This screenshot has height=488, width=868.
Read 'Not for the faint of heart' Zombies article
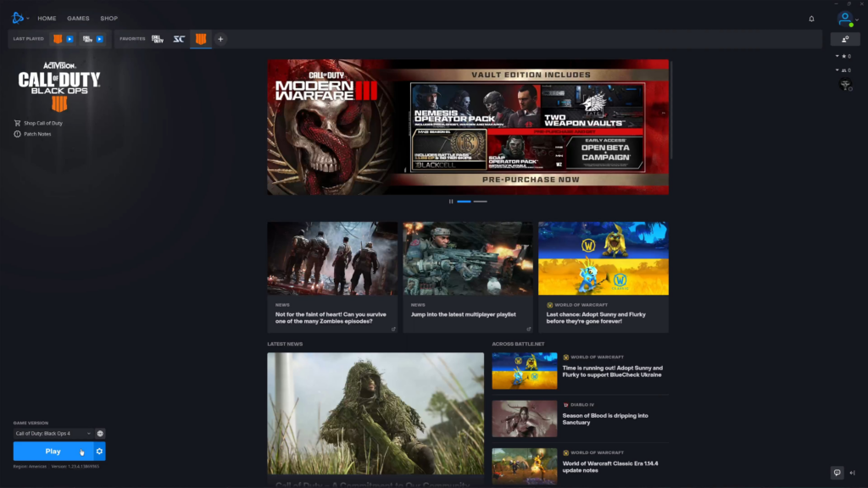pyautogui.click(x=331, y=318)
